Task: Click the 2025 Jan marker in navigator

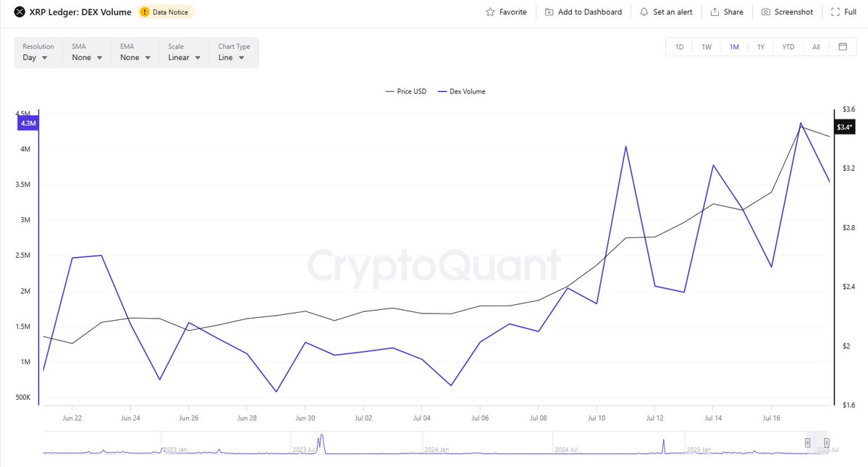Action: point(699,450)
